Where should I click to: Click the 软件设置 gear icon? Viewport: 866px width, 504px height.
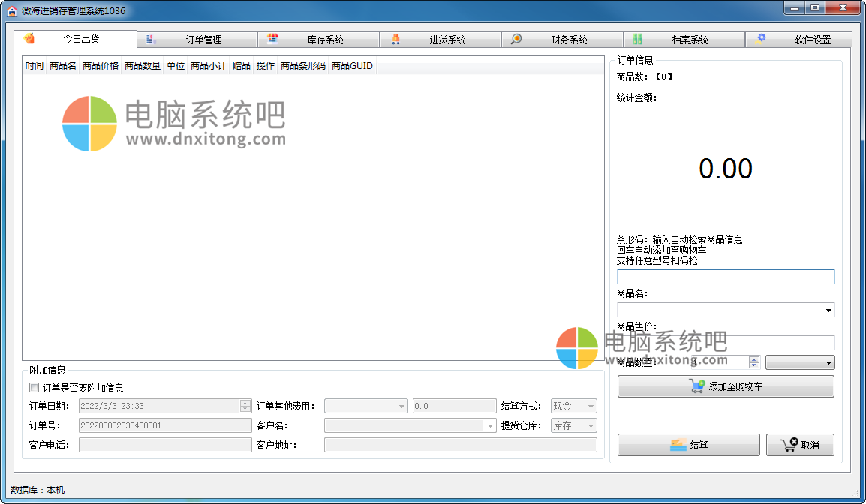pyautogui.click(x=761, y=39)
